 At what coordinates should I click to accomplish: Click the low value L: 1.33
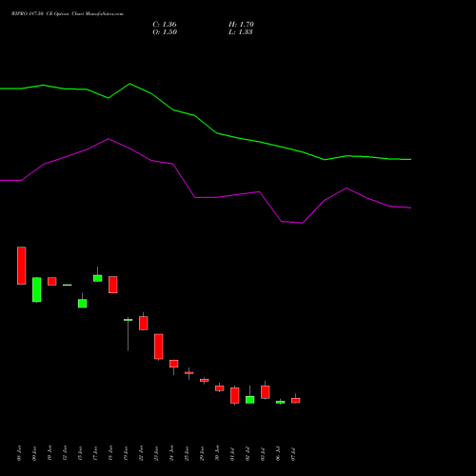click(x=241, y=32)
